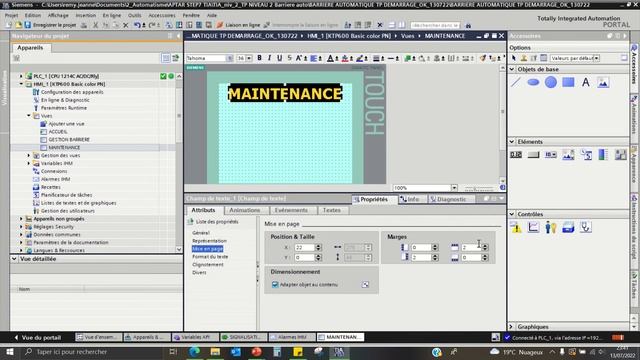Click the Strikethrough formatting icon

289,58
